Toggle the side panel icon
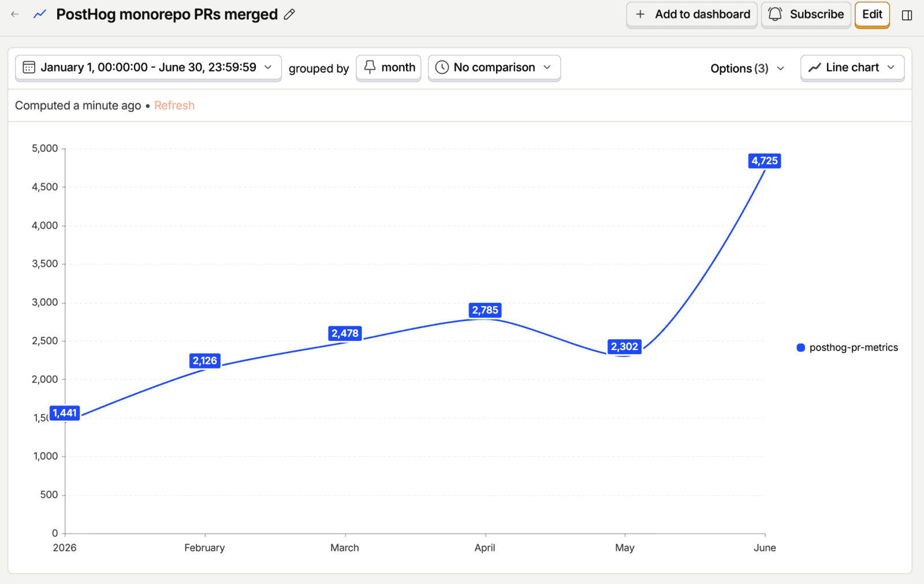Viewport: 924px width, 584px height. pyautogui.click(x=907, y=15)
